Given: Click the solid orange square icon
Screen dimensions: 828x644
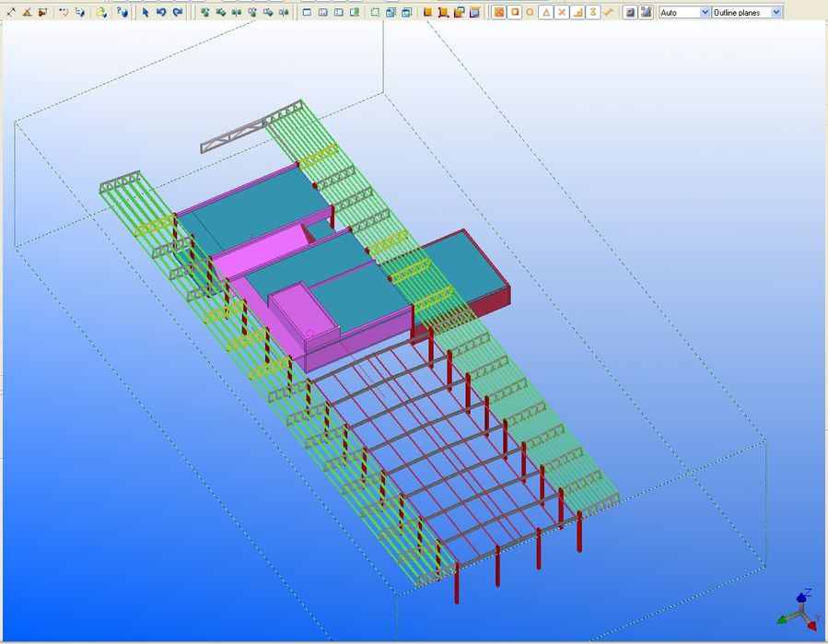Looking at the screenshot, I should 427,12.
